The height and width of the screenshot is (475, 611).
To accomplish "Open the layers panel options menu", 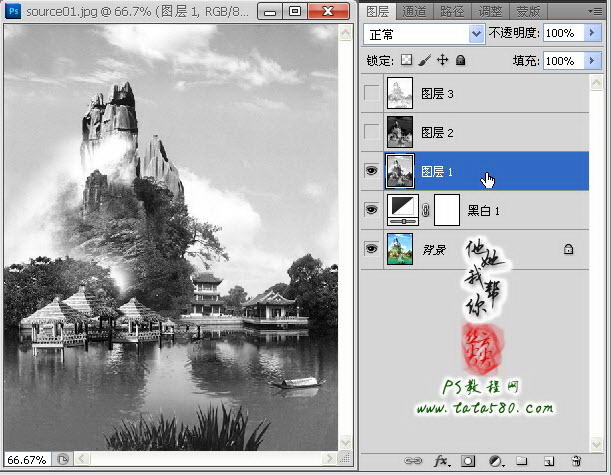I will point(595,12).
